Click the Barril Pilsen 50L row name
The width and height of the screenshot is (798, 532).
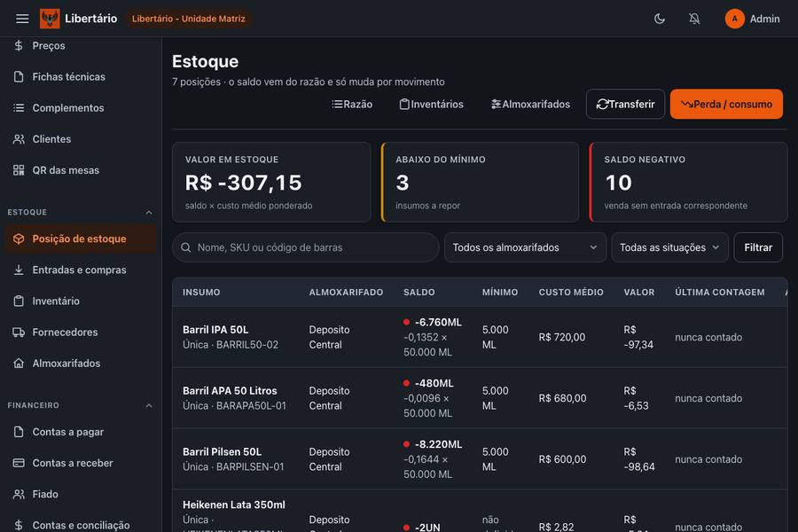click(x=222, y=452)
